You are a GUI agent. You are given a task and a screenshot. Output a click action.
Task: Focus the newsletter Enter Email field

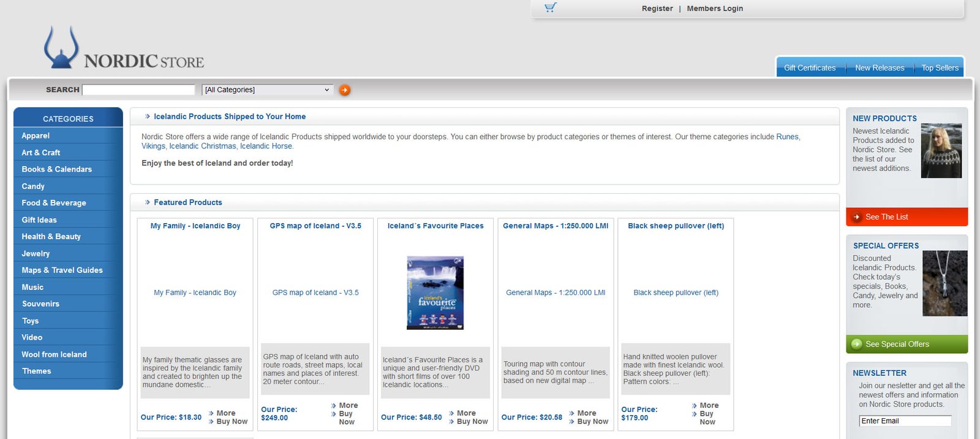point(905,421)
